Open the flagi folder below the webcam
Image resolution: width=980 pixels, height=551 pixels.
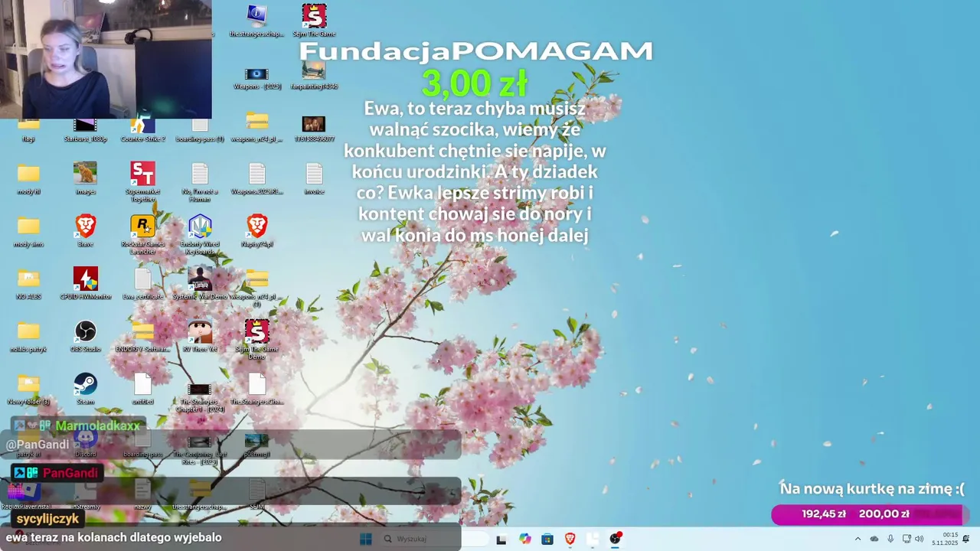point(28,130)
